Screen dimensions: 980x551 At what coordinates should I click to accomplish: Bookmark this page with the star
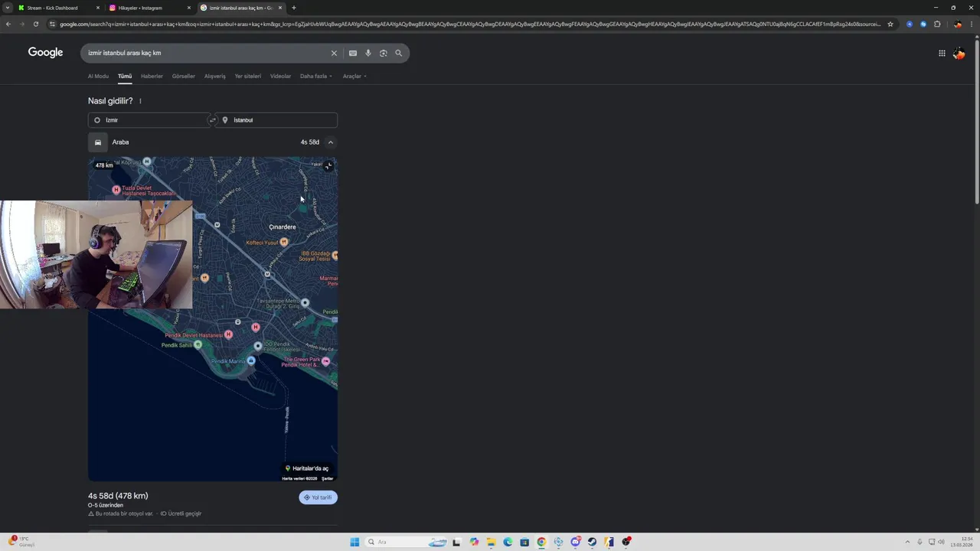point(890,24)
